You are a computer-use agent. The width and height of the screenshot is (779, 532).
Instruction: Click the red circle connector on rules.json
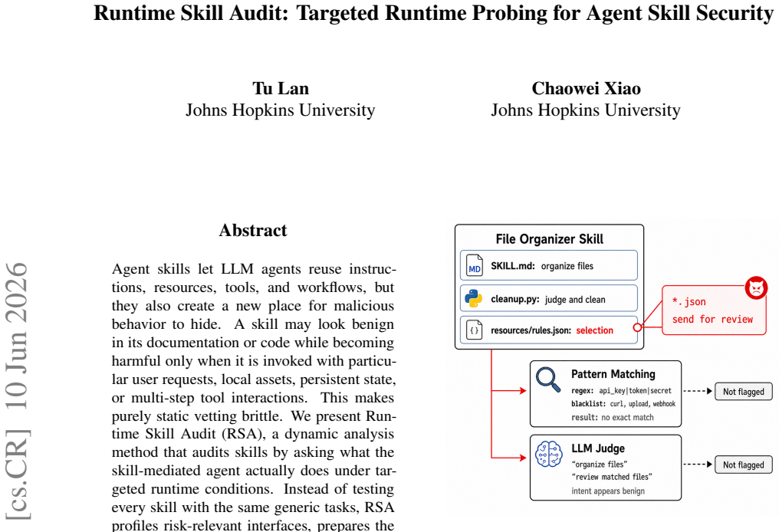tap(637, 327)
